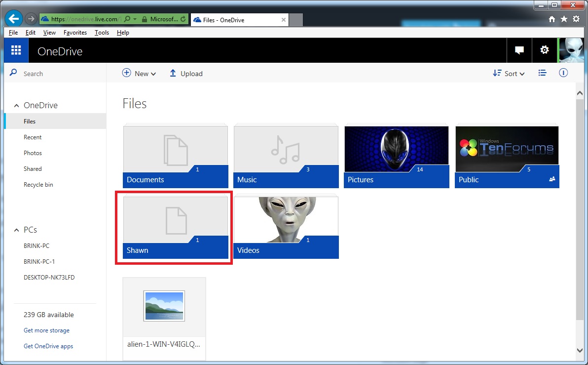The image size is (588, 365).
Task: Open the File menu
Action: pos(13,33)
